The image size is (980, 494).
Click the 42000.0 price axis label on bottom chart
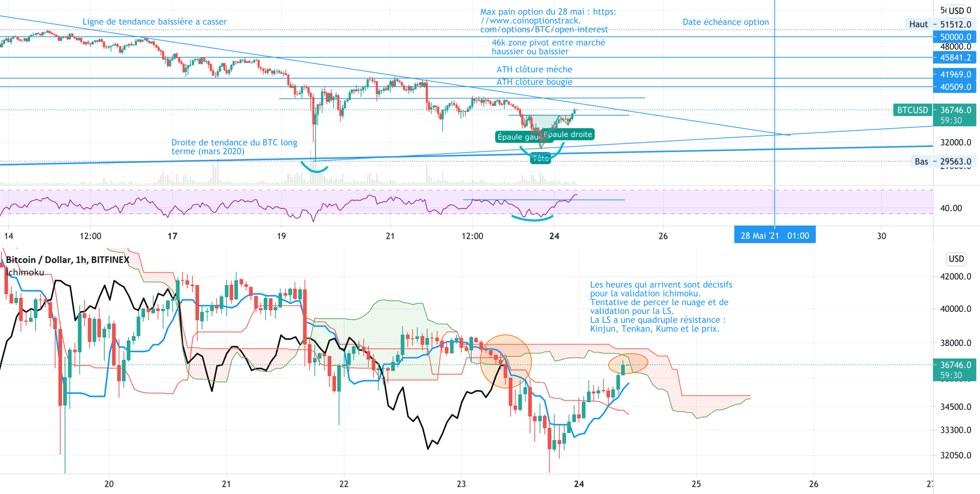click(955, 277)
